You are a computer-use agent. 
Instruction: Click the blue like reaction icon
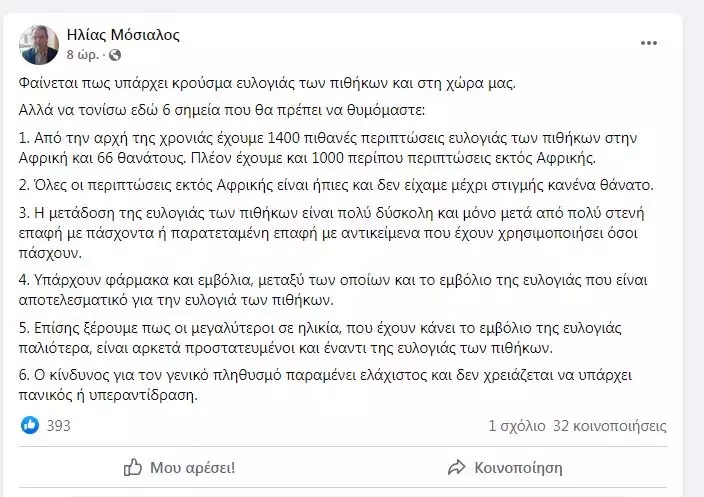30,425
